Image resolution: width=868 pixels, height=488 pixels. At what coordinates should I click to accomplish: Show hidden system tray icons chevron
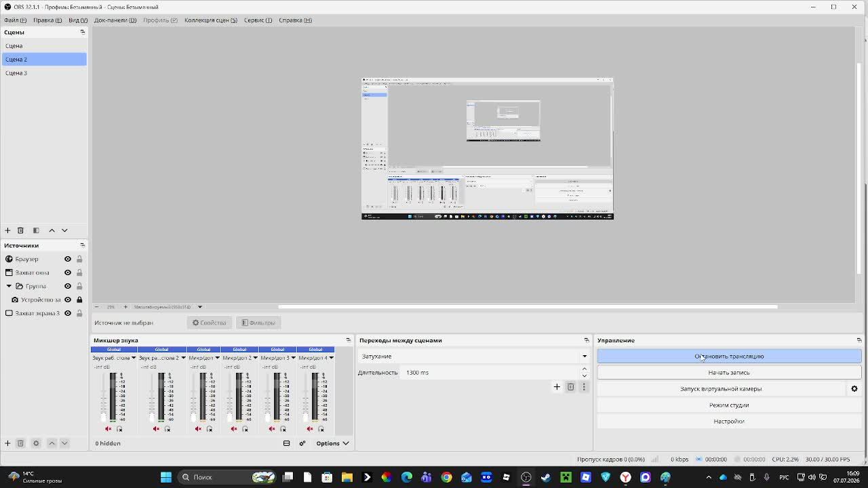pyautogui.click(x=709, y=477)
